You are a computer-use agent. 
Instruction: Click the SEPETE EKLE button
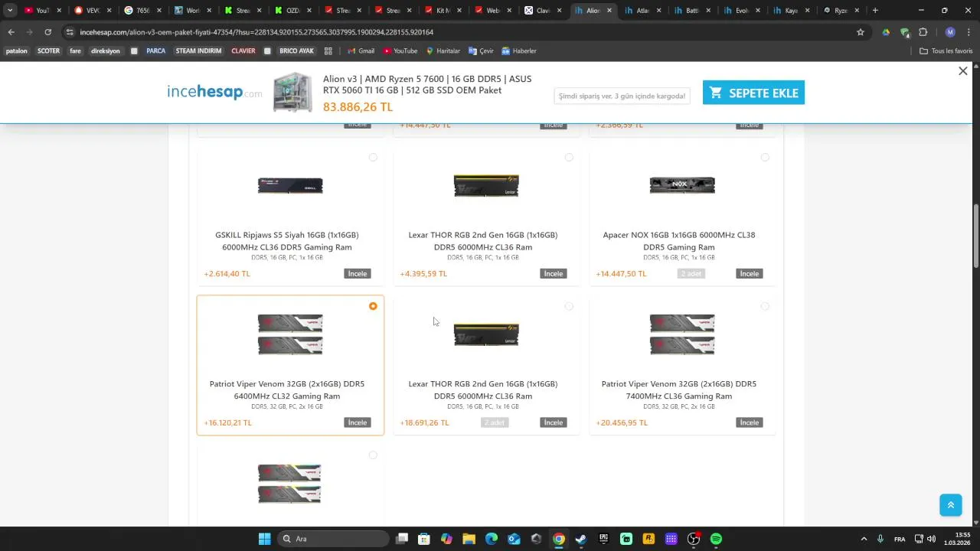tap(753, 93)
